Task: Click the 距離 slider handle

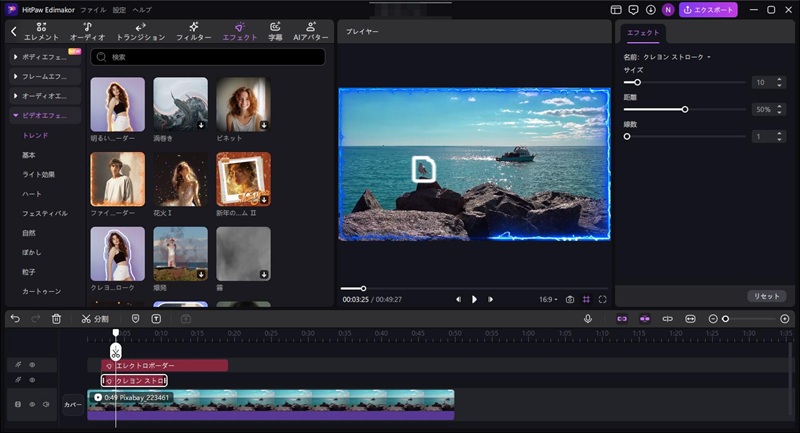Action: [685, 109]
